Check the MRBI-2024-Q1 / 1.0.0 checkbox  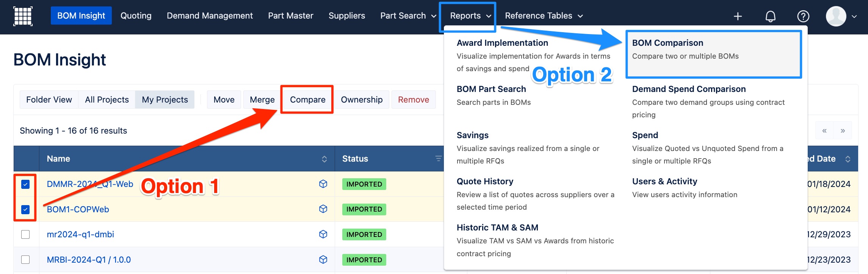25,260
